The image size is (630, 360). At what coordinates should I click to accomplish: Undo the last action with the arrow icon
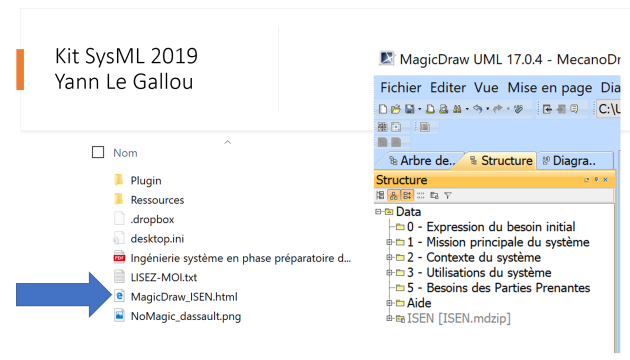tap(477, 109)
